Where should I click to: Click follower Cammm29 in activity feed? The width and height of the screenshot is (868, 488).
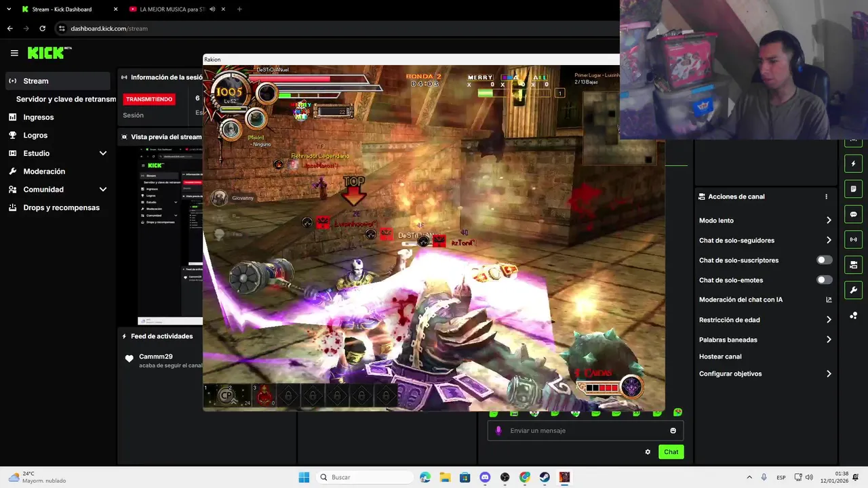coord(156,357)
